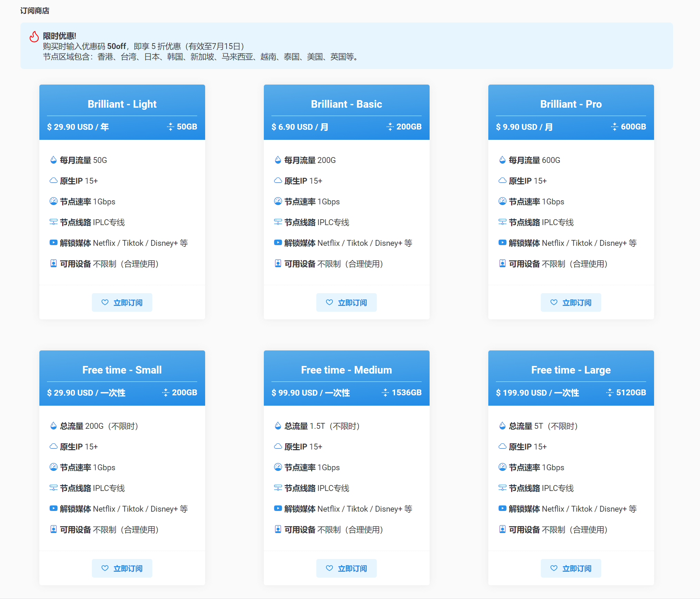Subscribe to the Brilliant - Pro plan
The width and height of the screenshot is (700, 599).
coord(571,302)
